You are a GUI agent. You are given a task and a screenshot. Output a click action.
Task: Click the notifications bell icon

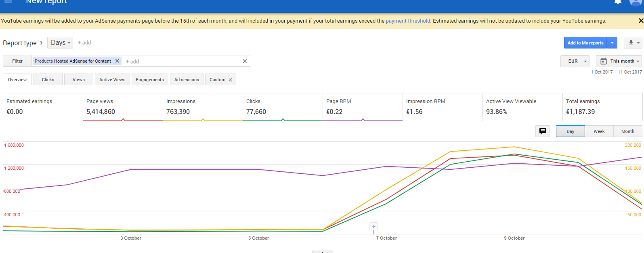(x=618, y=2)
